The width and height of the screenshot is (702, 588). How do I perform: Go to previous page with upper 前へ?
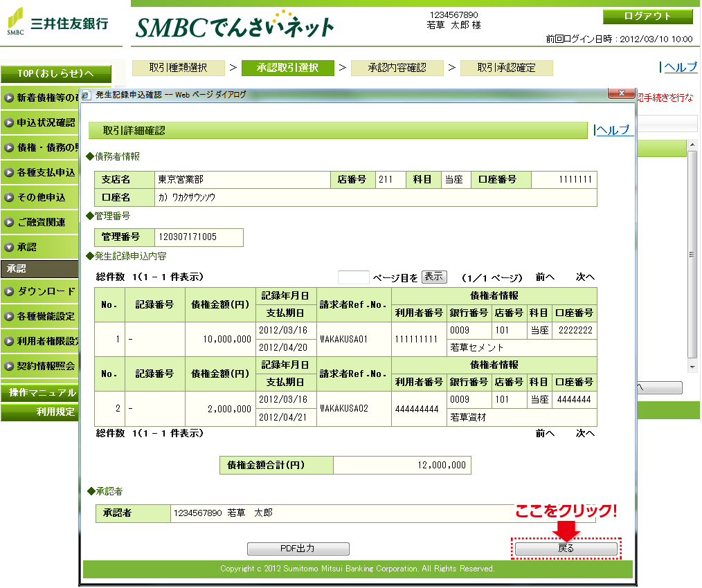(545, 277)
